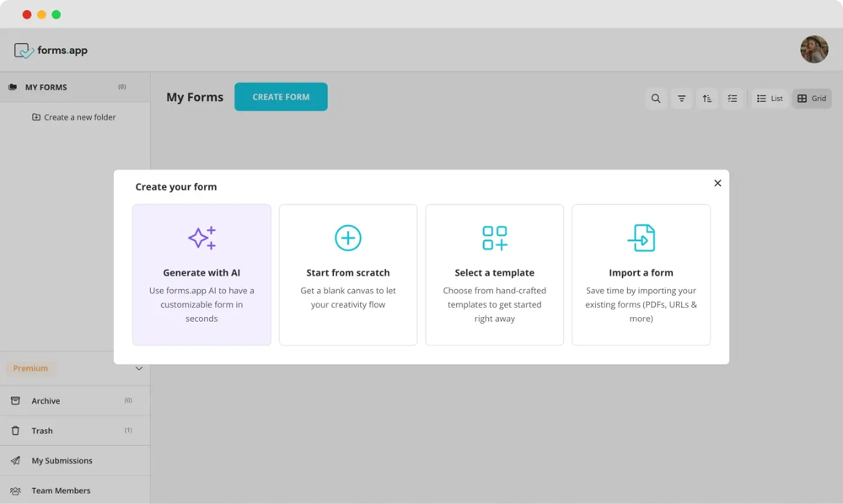Open Archive in the sidebar

46,401
